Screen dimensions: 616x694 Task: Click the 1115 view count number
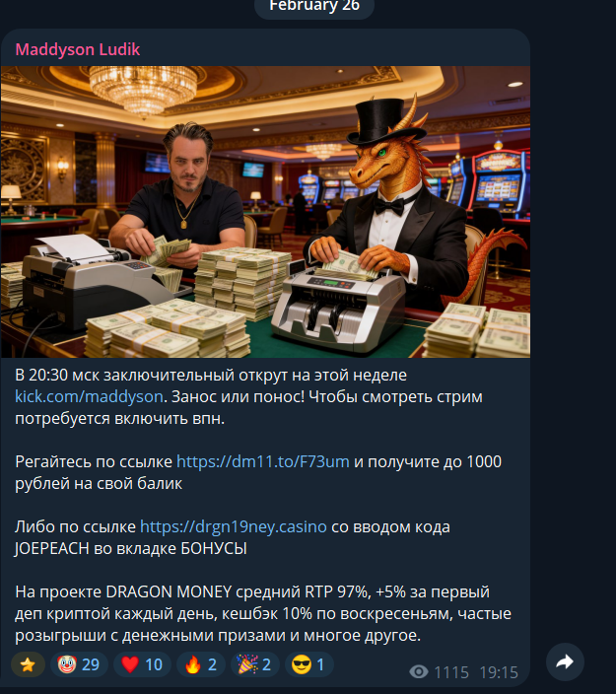451,672
